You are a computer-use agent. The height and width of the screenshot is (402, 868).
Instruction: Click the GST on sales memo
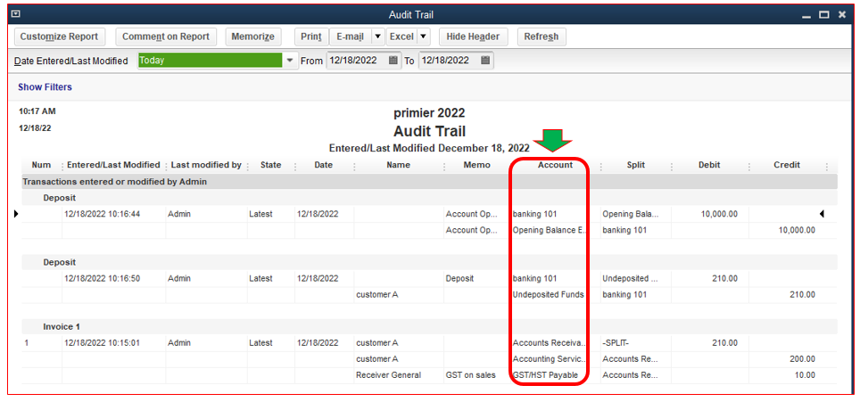pos(470,375)
